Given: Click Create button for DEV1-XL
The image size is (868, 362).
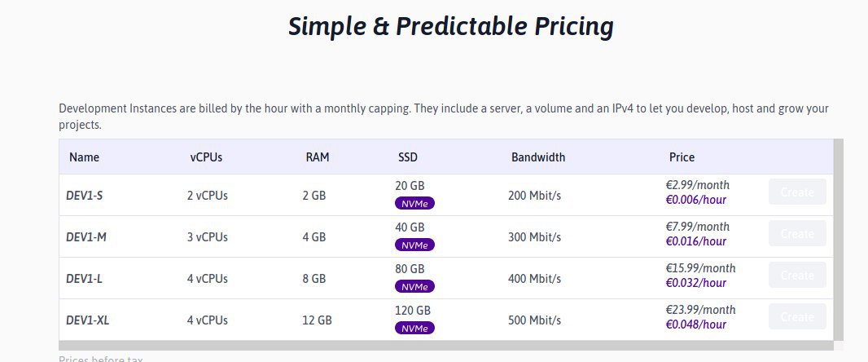Looking at the screenshot, I should click(x=797, y=316).
